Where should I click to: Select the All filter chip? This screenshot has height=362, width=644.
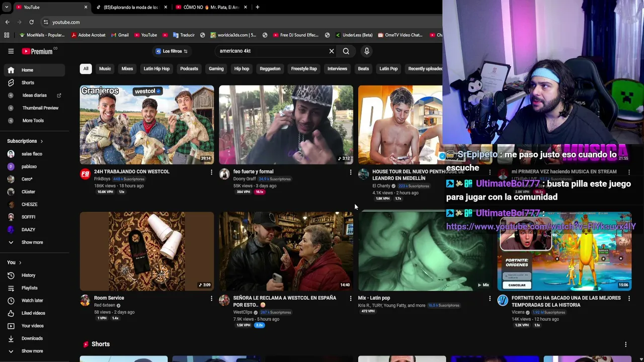coord(86,68)
